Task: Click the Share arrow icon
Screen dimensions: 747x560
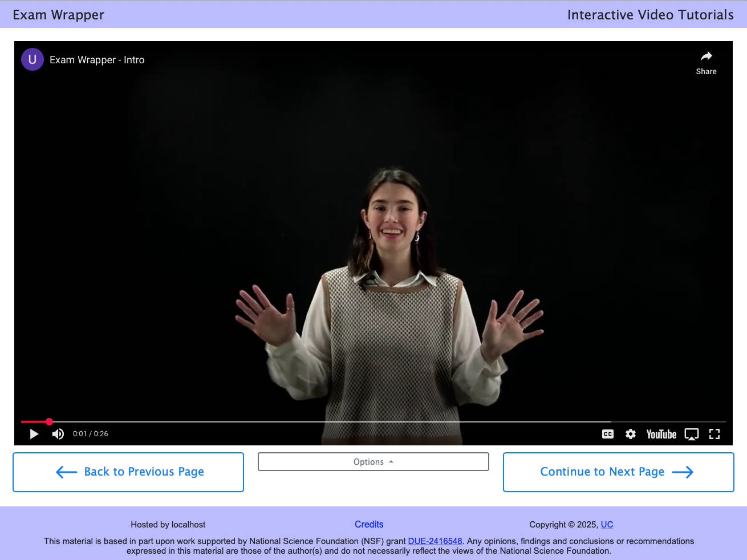Action: pyautogui.click(x=706, y=56)
